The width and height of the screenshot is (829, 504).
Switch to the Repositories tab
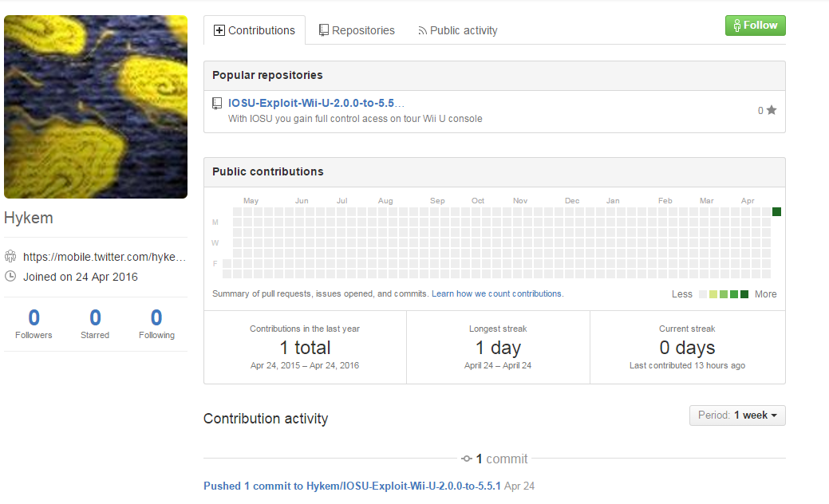pos(357,30)
